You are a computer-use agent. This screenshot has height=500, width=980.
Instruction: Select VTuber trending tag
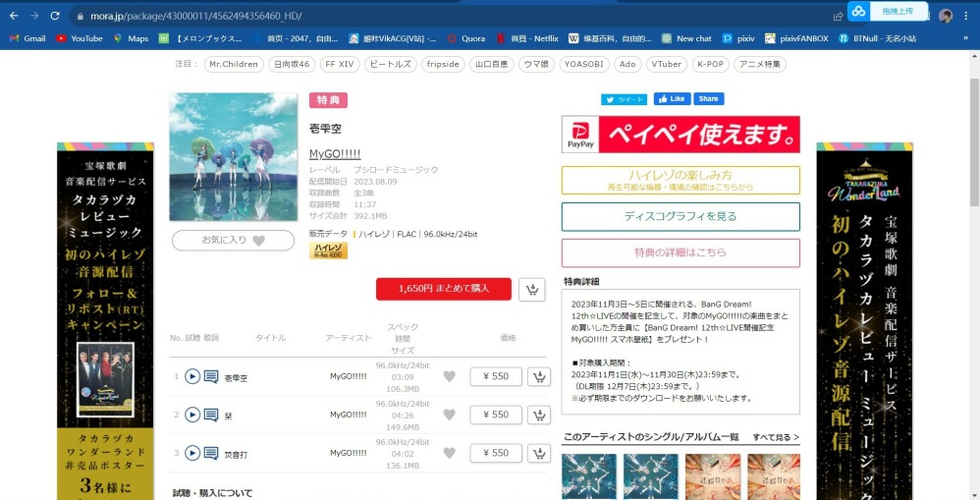667,65
